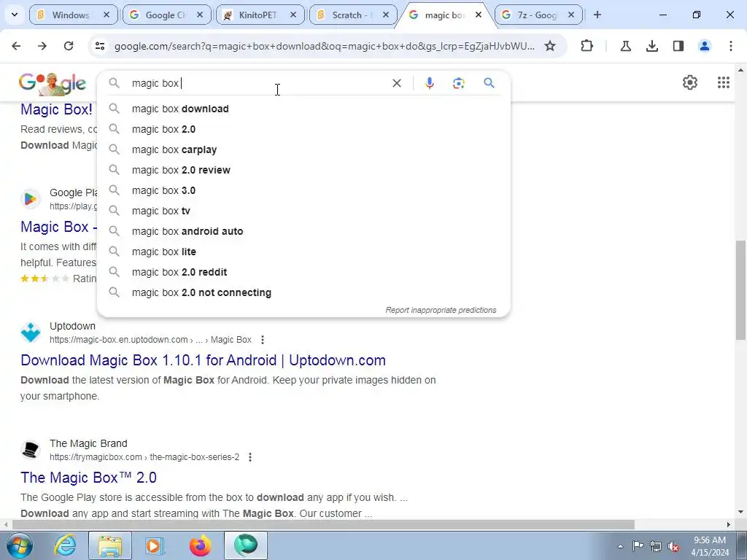The height and width of the screenshot is (560, 747).
Task: Open Windows Explorer folder in taskbar
Action: click(110, 545)
